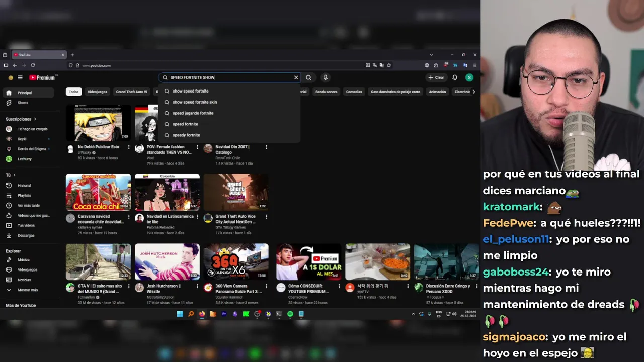
Task: Open a new browser tab with plus
Action: (x=72, y=55)
